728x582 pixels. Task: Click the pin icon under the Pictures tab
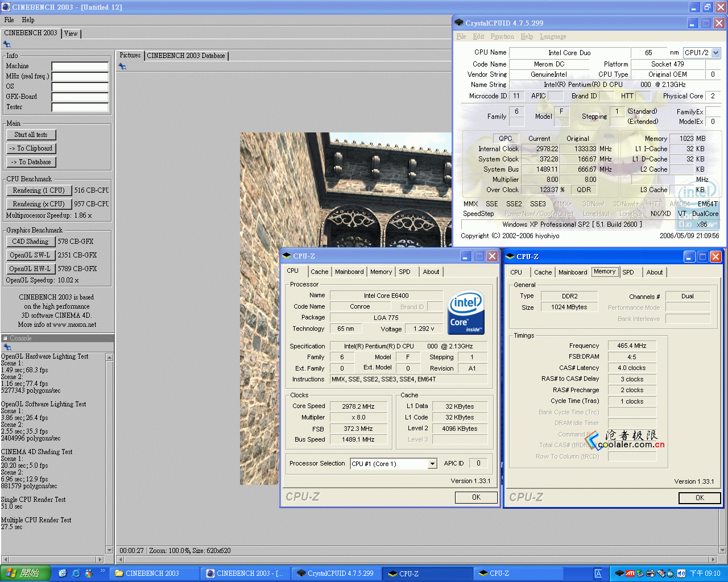pos(122,66)
